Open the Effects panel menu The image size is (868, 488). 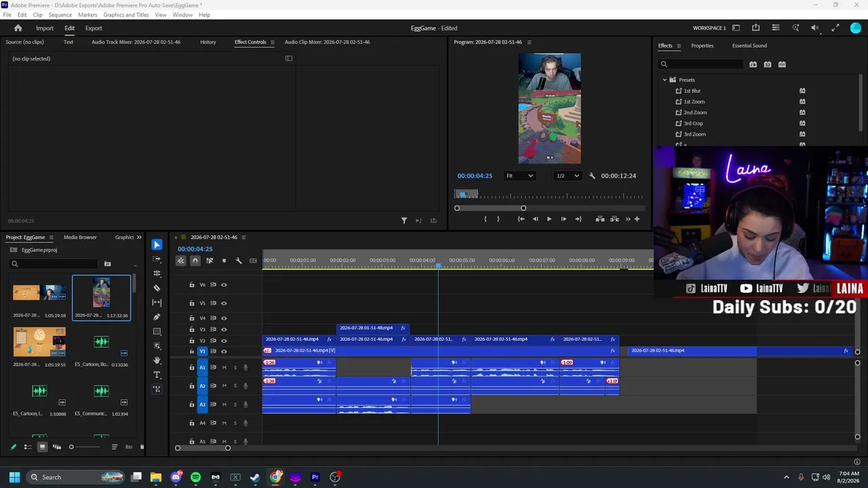click(x=679, y=45)
